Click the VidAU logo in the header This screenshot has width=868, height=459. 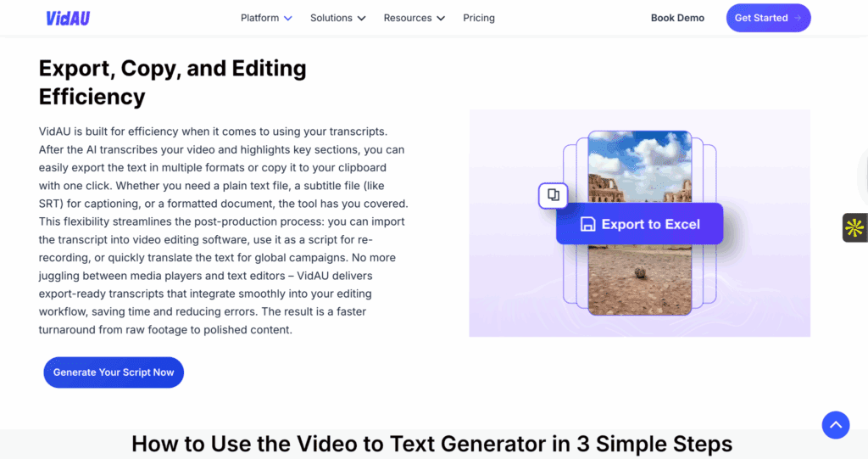(x=69, y=18)
